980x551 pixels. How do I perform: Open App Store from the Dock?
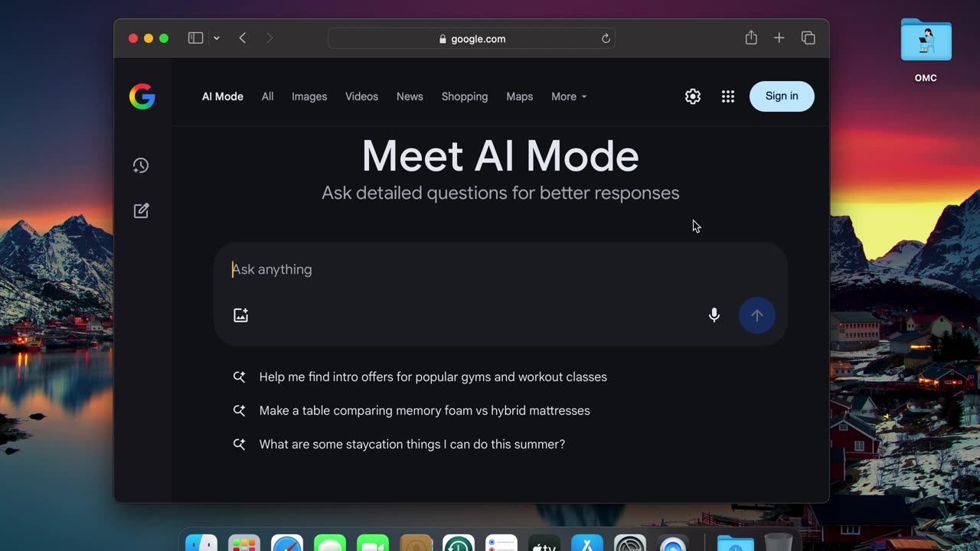(587, 543)
